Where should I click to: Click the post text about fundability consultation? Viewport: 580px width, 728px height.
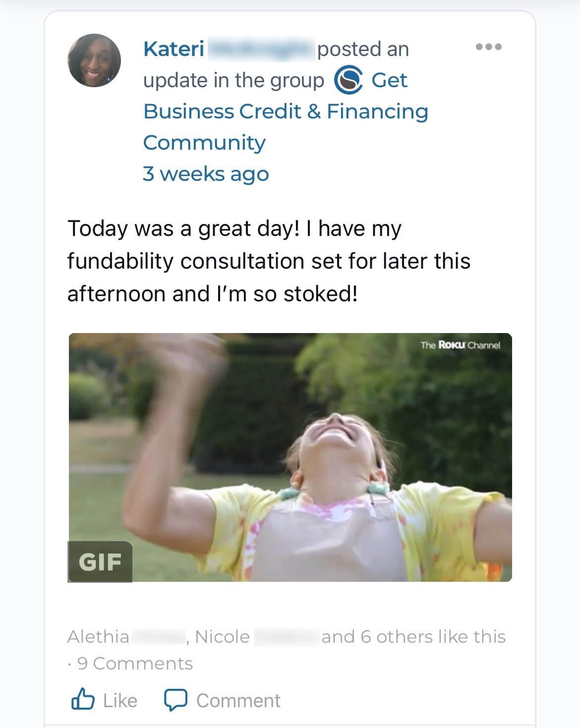tap(269, 261)
